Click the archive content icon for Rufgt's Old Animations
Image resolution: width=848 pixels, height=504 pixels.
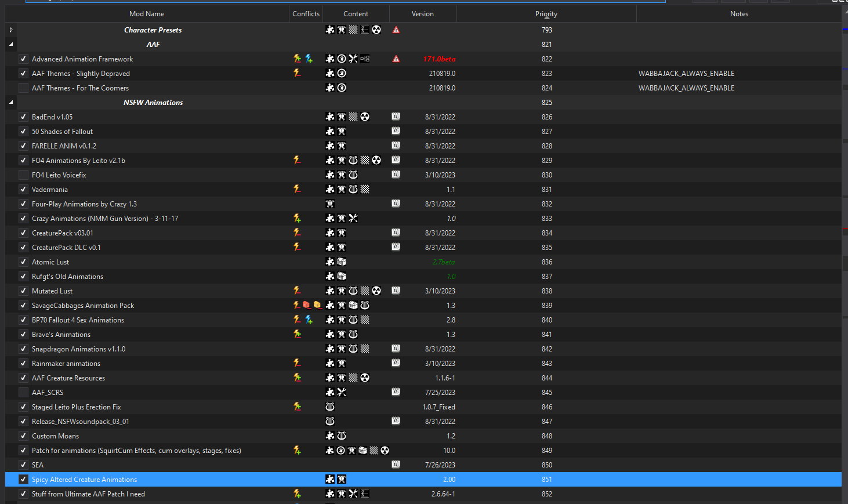[342, 276]
